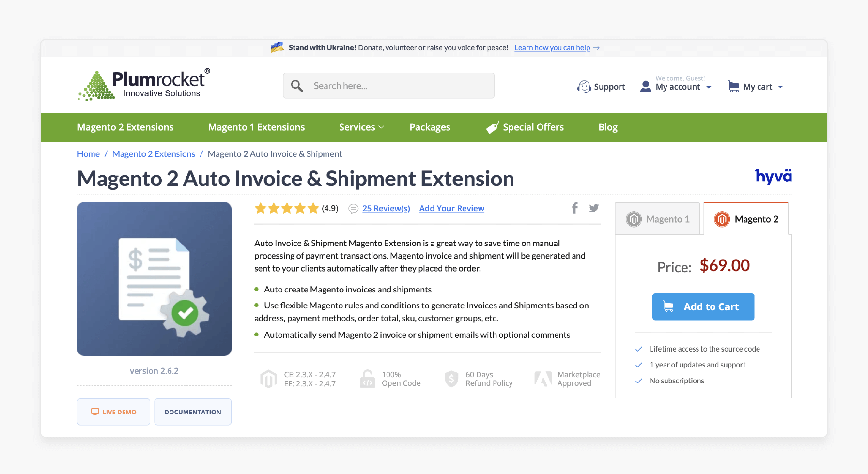The width and height of the screenshot is (868, 474).
Task: Click Lifetime access to the source code
Action: point(705,349)
